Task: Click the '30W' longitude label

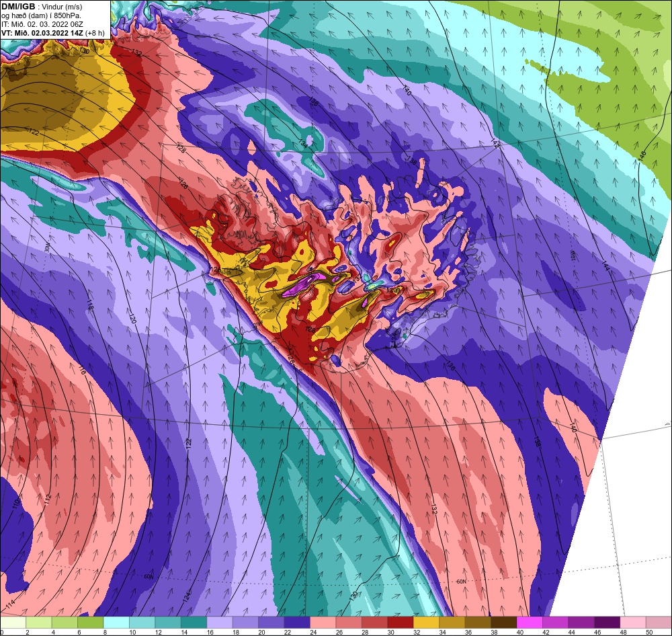Action: coord(47,249)
